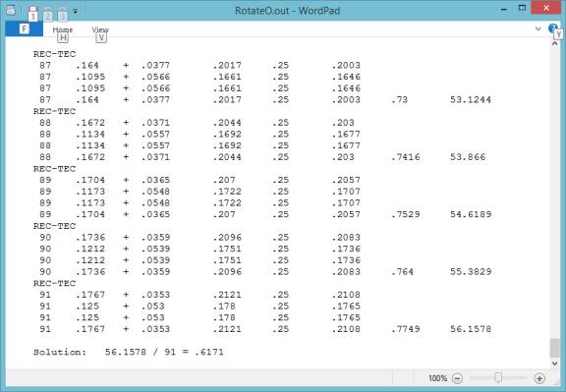Screen dimensions: 566x392
Task: Click the value 54.6189
Action: [x=471, y=214]
